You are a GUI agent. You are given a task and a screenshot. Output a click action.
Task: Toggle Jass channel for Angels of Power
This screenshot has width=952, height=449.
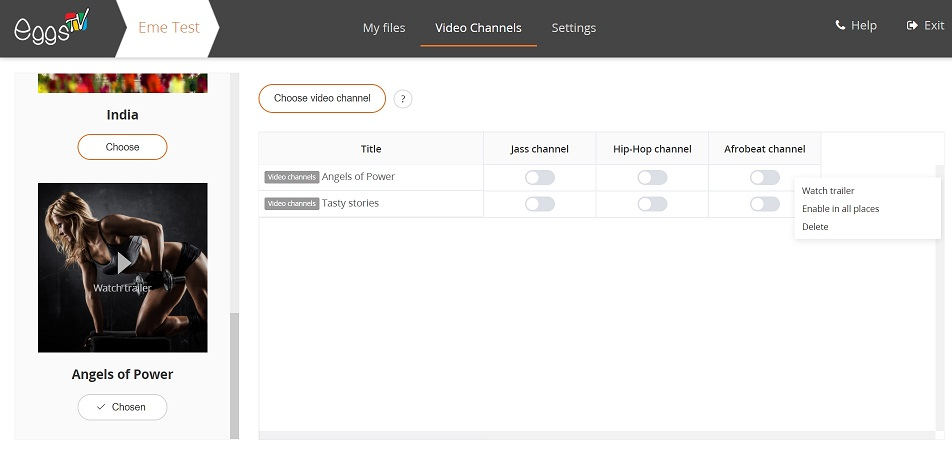[x=540, y=177]
